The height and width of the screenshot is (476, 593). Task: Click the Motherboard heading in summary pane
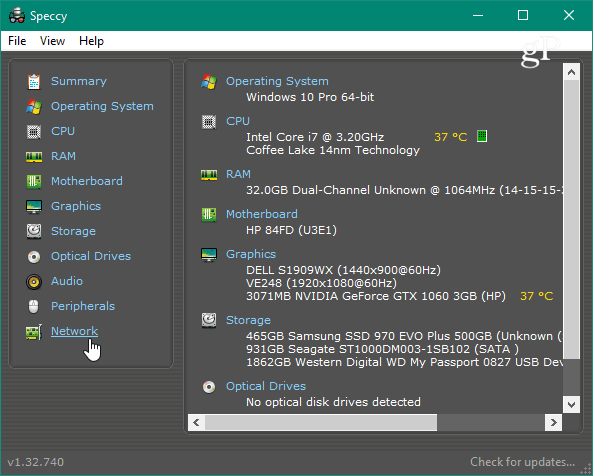tap(262, 214)
